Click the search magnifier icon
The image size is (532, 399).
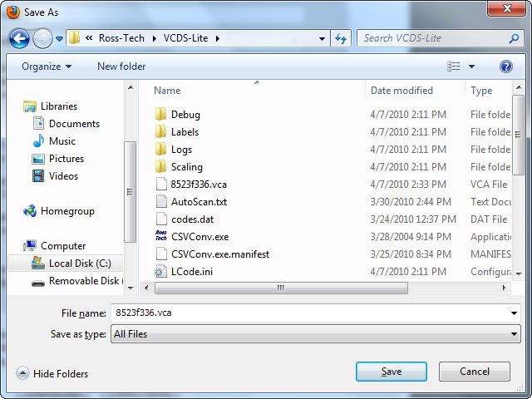click(x=514, y=38)
